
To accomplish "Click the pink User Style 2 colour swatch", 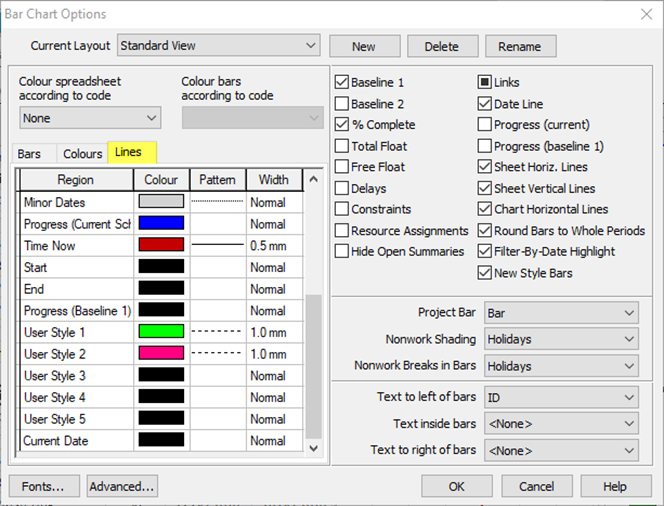I will coord(161,353).
